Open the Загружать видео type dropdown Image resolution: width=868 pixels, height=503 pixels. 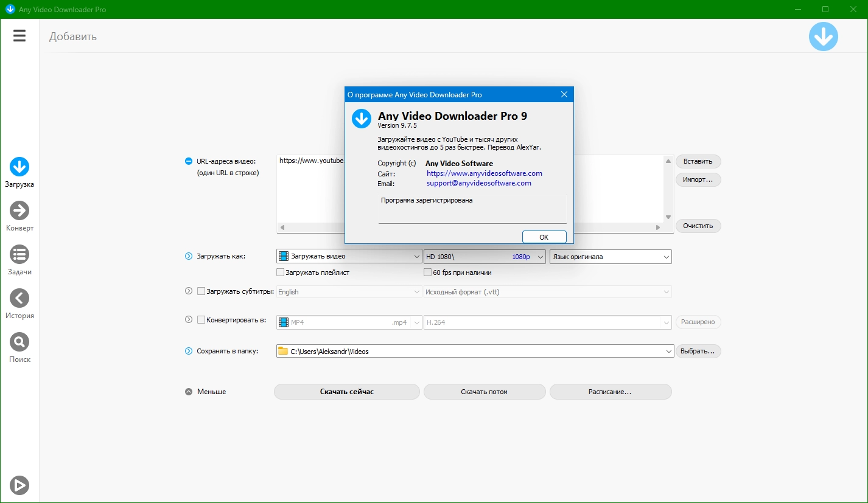349,257
